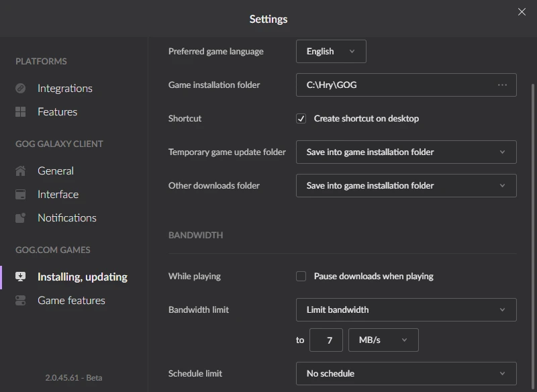537x392 pixels.
Task: Click the GOG GALAXY CLIENT sidebar heading
Action: point(59,144)
